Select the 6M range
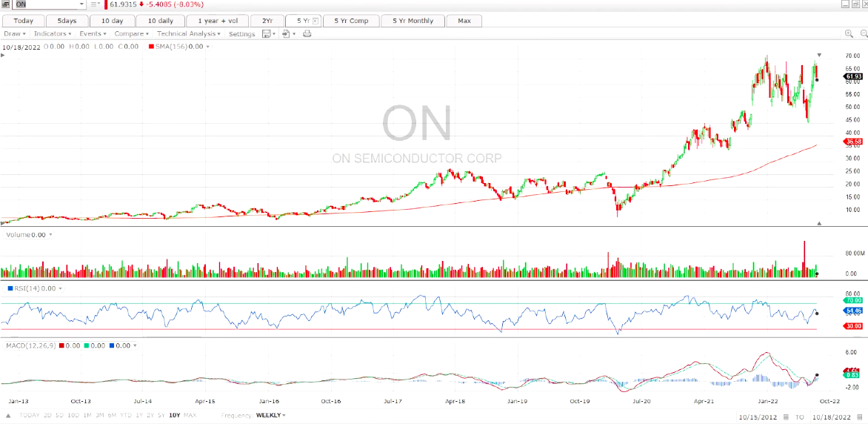 [113, 415]
